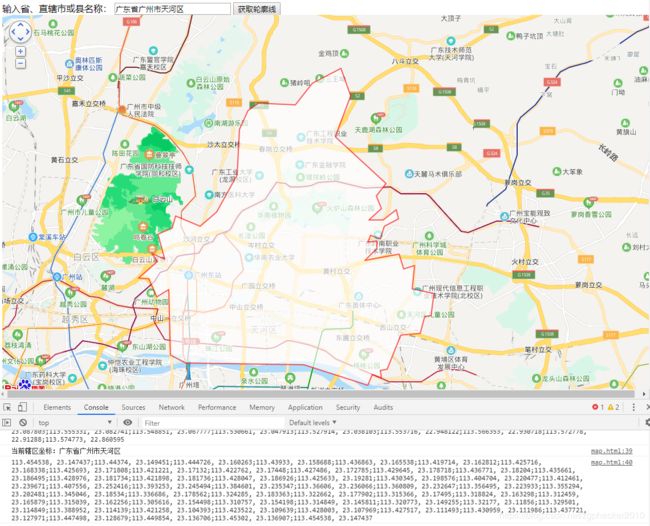
Task: Click the 天麓马术俱乐部 marker icon
Action: (409, 174)
